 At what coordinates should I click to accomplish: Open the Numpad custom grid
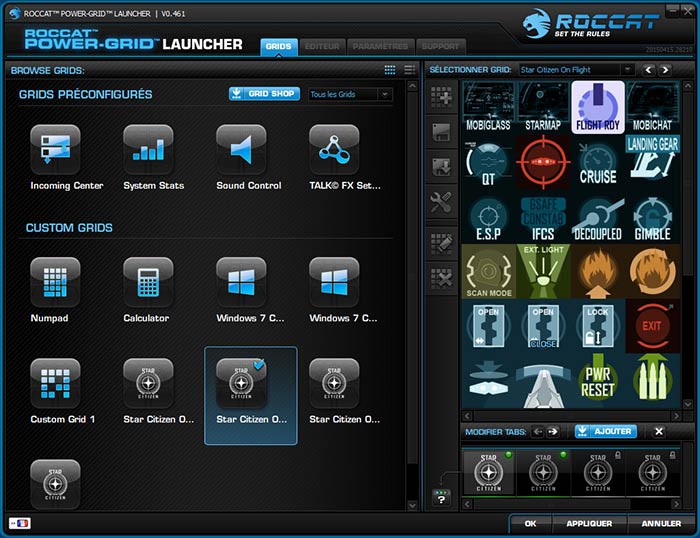(55, 282)
